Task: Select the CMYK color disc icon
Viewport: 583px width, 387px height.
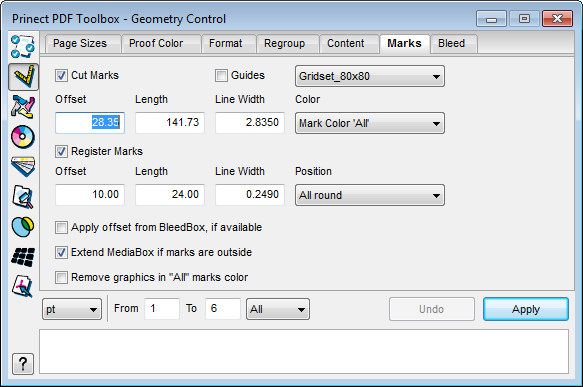Action: click(23, 137)
